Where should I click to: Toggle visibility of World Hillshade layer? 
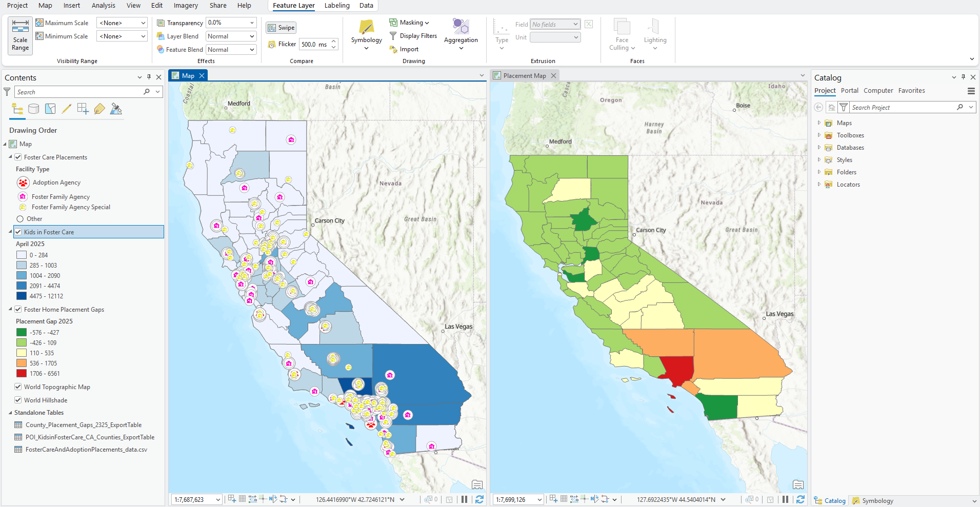(x=18, y=400)
